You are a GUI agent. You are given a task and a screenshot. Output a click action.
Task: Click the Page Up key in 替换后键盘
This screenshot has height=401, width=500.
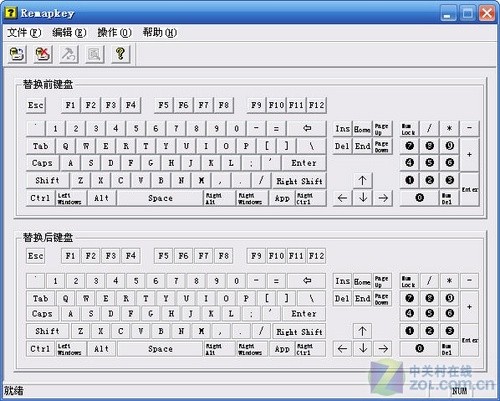pos(382,281)
